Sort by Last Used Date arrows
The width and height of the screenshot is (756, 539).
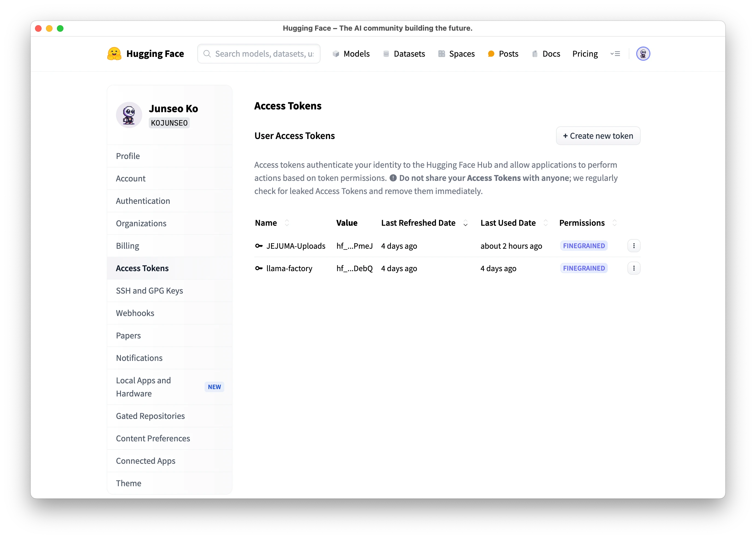pos(546,223)
